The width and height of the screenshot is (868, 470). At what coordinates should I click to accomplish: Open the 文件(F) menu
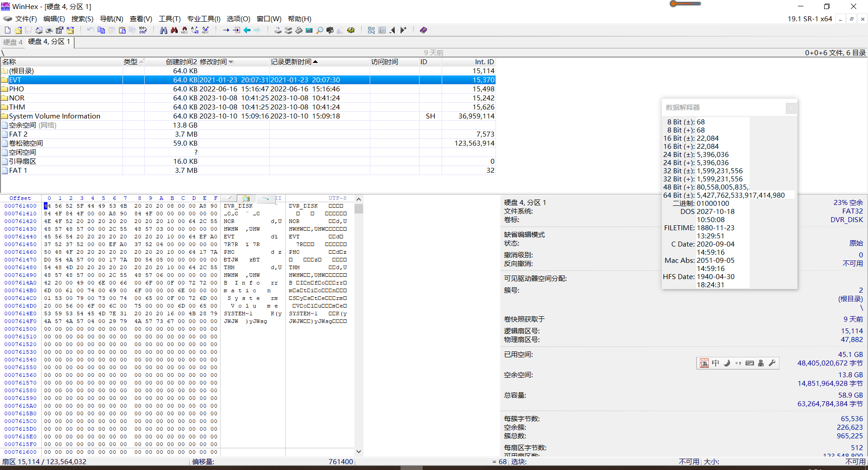pyautogui.click(x=26, y=19)
